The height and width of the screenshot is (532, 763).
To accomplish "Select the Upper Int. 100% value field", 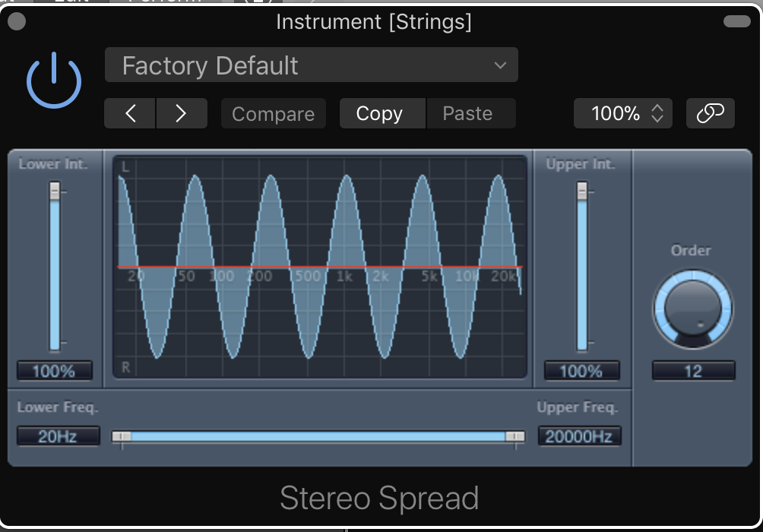I will point(581,372).
